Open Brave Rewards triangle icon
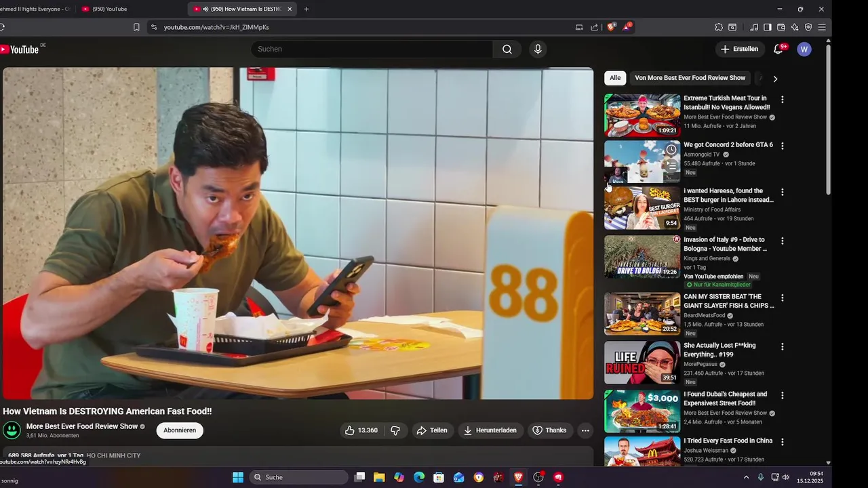 coord(627,27)
